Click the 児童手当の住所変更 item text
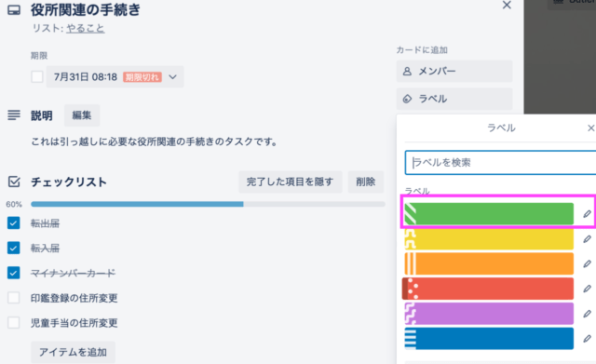 point(74,323)
